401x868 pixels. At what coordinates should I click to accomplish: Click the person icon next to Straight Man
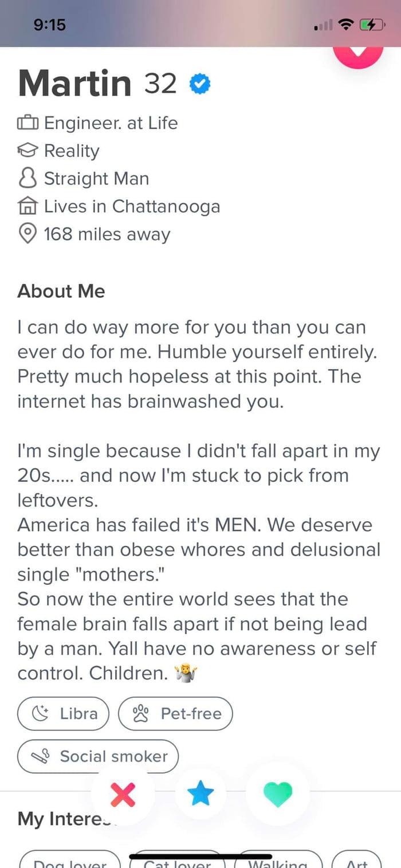coord(27,178)
